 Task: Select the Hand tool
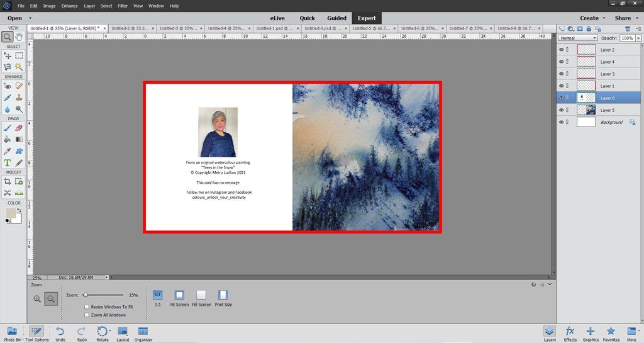click(19, 37)
